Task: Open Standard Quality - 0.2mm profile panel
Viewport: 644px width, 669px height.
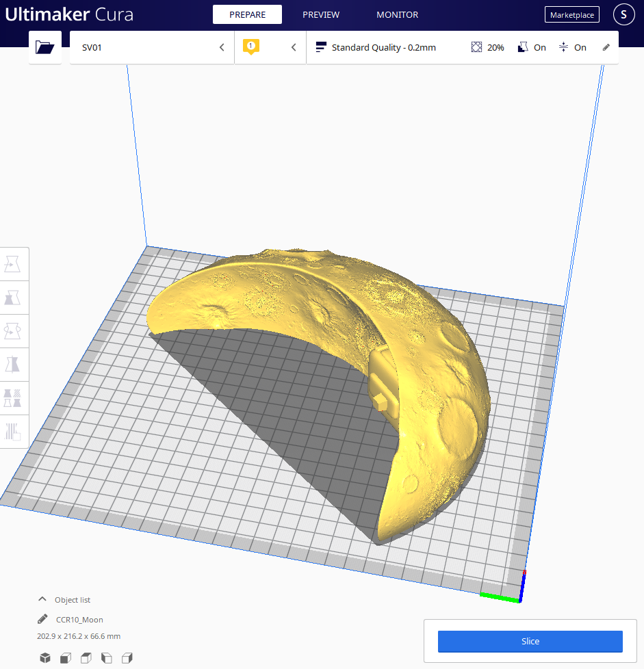Action: [383, 47]
